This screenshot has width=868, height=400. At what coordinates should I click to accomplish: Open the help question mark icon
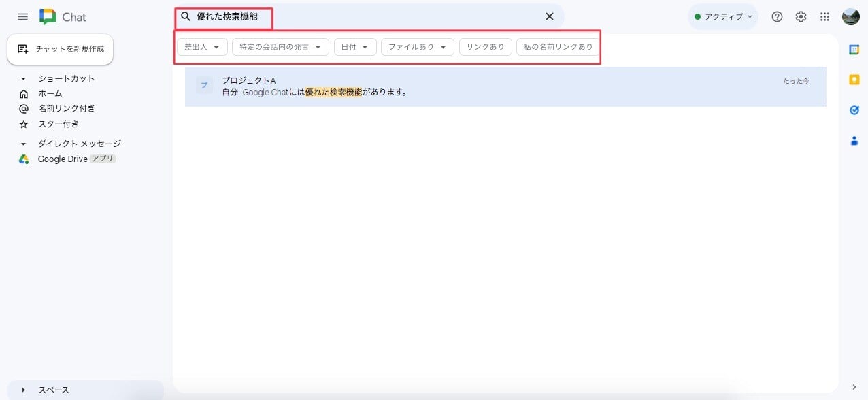pyautogui.click(x=777, y=17)
